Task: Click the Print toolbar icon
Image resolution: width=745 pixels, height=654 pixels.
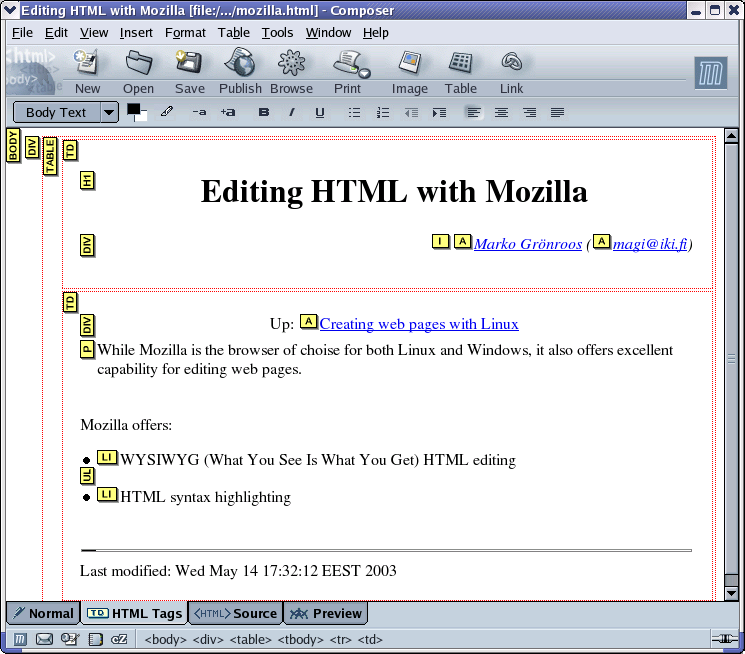Action: [x=349, y=64]
